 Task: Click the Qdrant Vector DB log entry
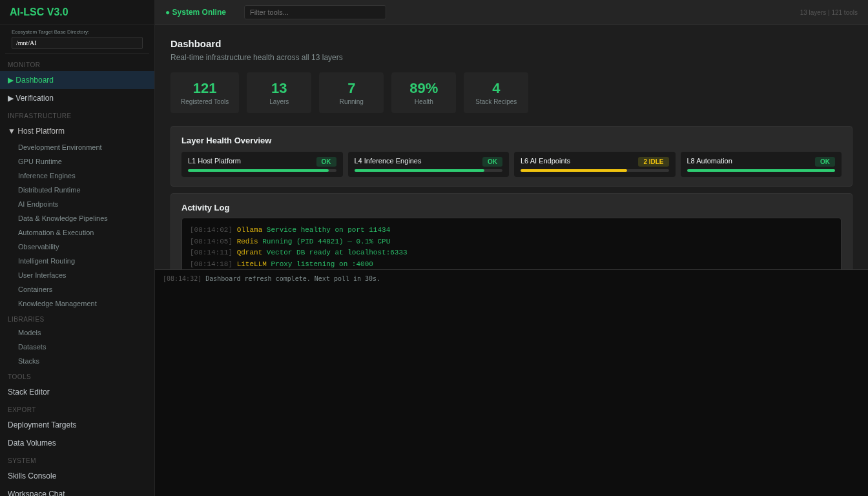(298, 253)
